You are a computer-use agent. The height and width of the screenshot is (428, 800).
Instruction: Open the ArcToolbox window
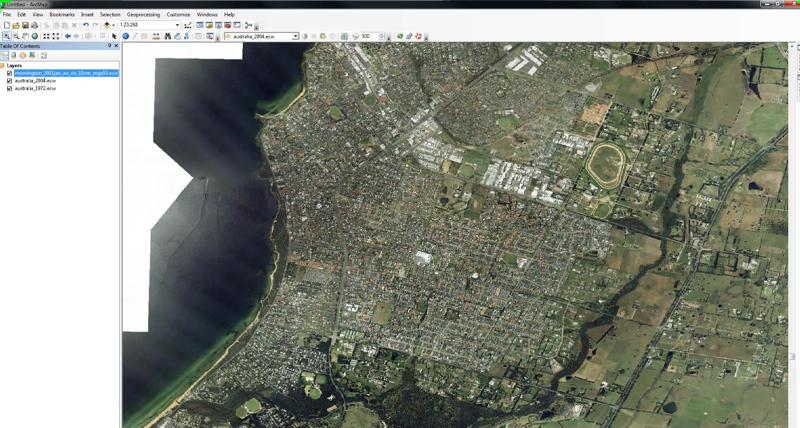point(228,25)
